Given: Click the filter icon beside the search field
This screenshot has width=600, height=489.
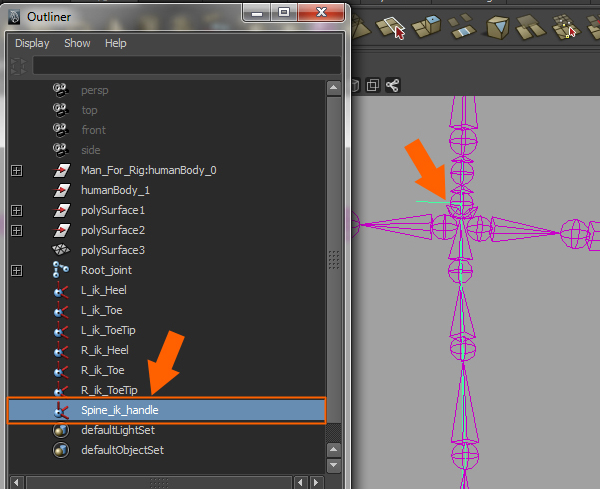Looking at the screenshot, I should (18, 66).
